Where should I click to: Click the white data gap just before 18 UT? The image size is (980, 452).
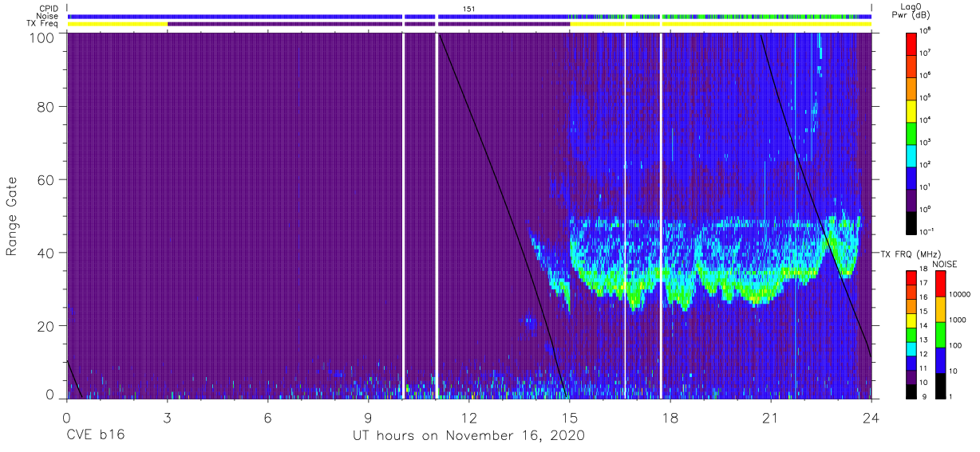click(661, 215)
